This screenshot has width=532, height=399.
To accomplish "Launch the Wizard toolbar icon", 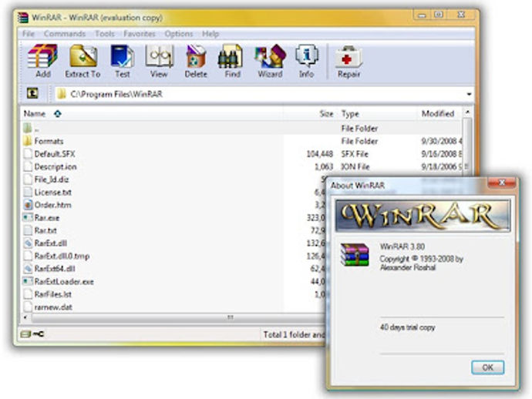I will [x=270, y=56].
